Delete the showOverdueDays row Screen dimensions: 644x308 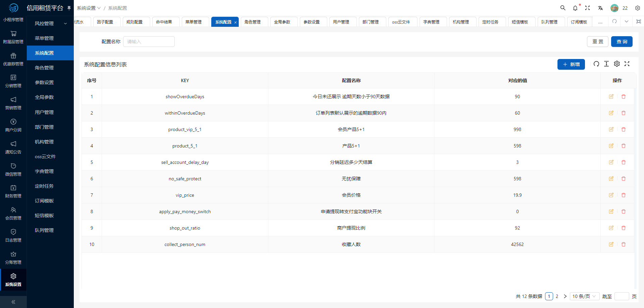(624, 97)
